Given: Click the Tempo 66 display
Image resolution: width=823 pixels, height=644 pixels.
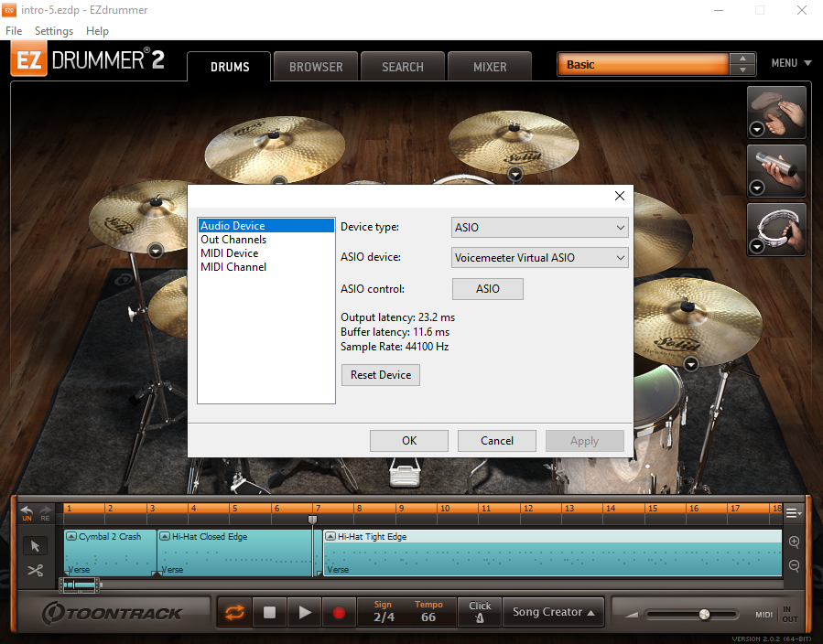Looking at the screenshot, I should pyautogui.click(x=428, y=612).
